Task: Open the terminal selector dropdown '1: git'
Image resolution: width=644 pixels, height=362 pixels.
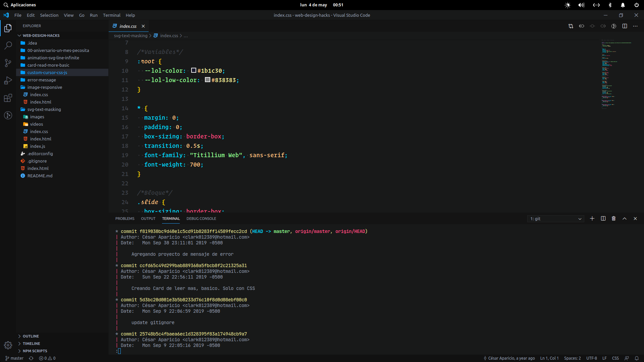Action: click(555, 219)
